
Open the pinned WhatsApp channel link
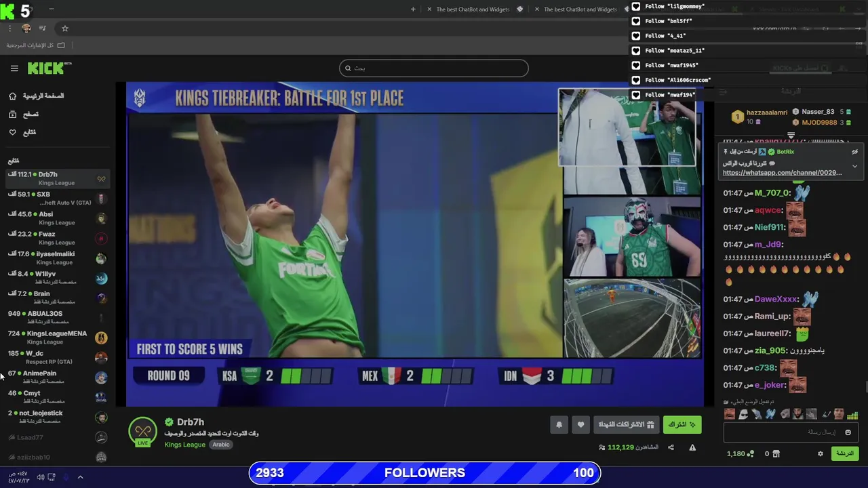click(782, 173)
